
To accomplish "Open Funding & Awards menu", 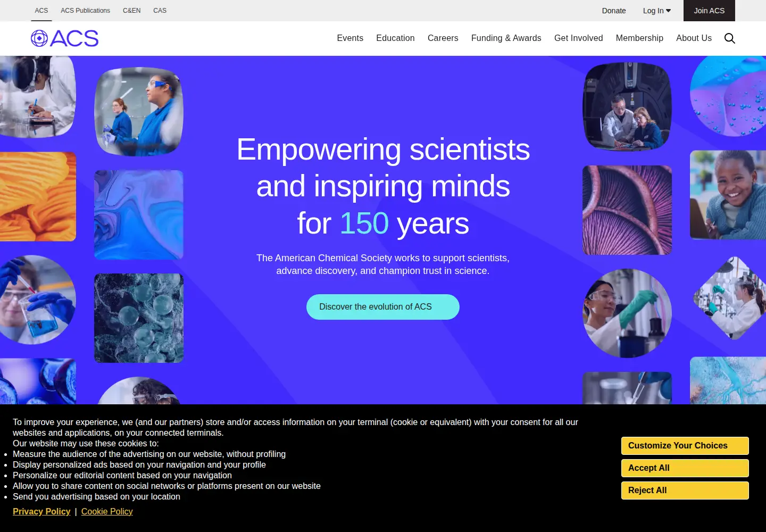I will coord(506,38).
